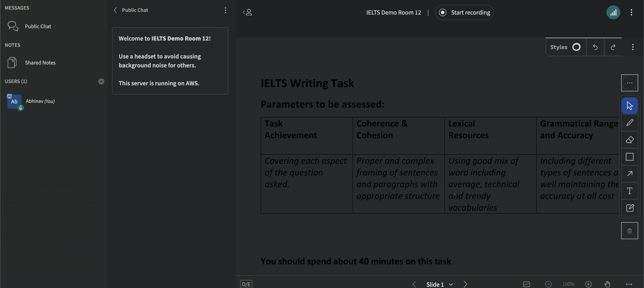Open the Public Chat three-dot menu
Image resolution: width=644 pixels, height=288 pixels.
click(x=225, y=10)
